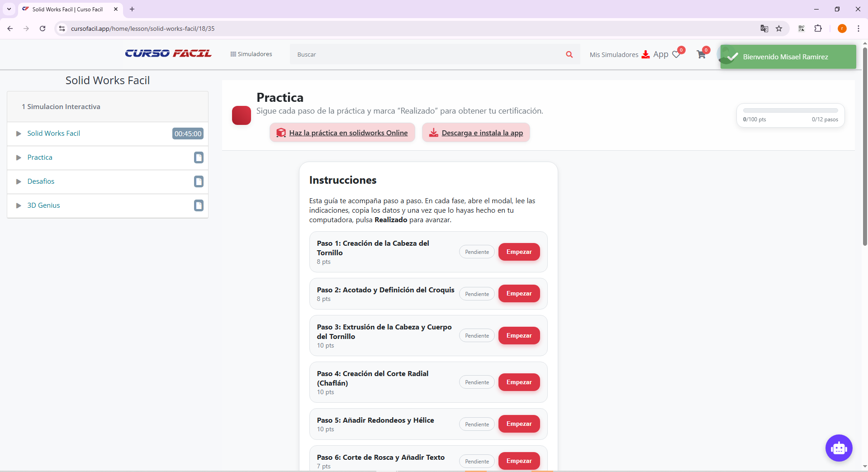
Task: Click the 0/100 pts counter
Action: 754,119
